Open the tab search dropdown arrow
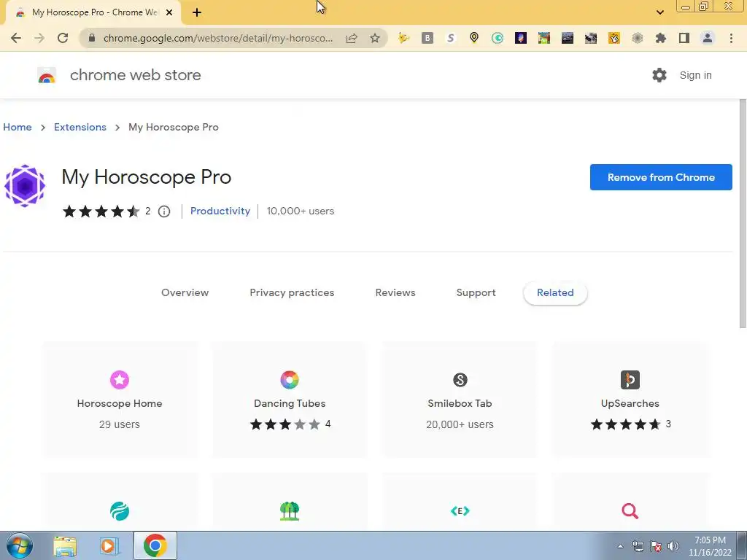The image size is (747, 560). pyautogui.click(x=659, y=12)
